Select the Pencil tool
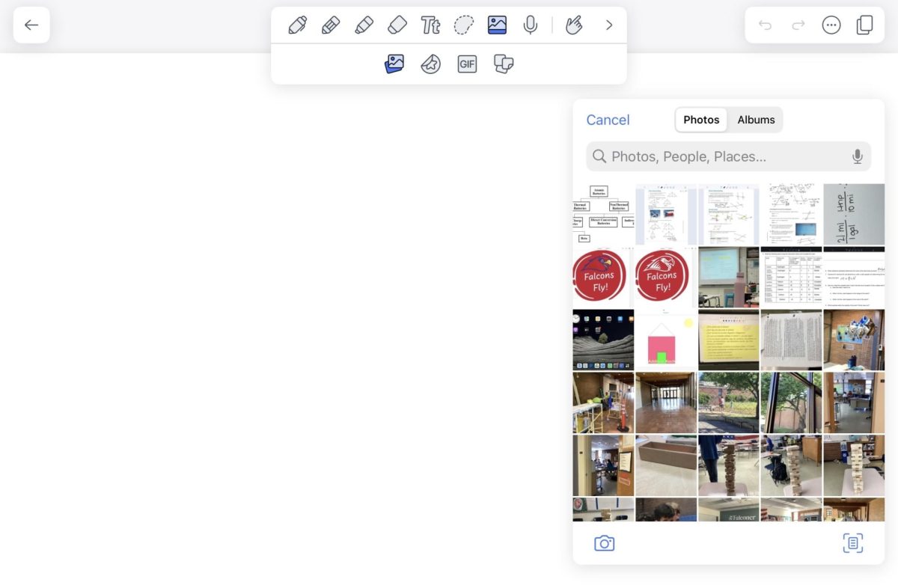 tap(330, 25)
